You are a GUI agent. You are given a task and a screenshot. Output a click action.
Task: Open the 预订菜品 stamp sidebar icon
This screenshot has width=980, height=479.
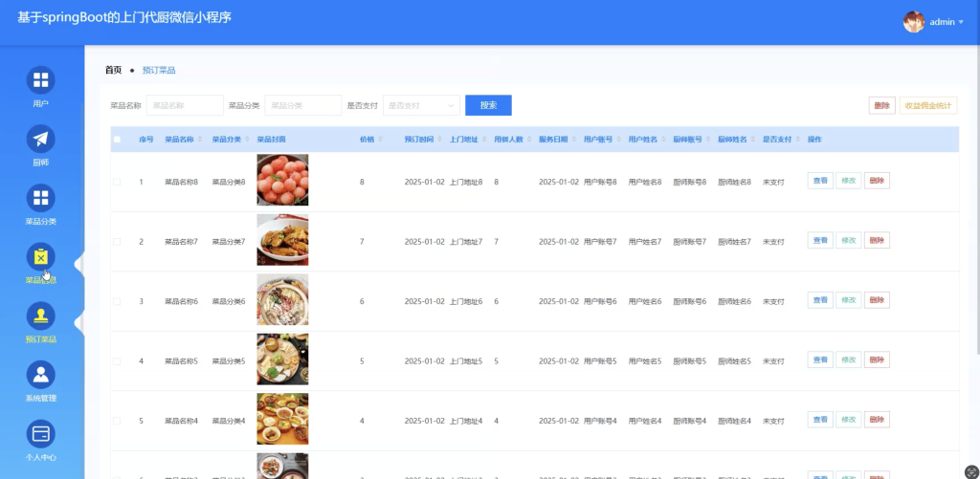click(x=40, y=316)
